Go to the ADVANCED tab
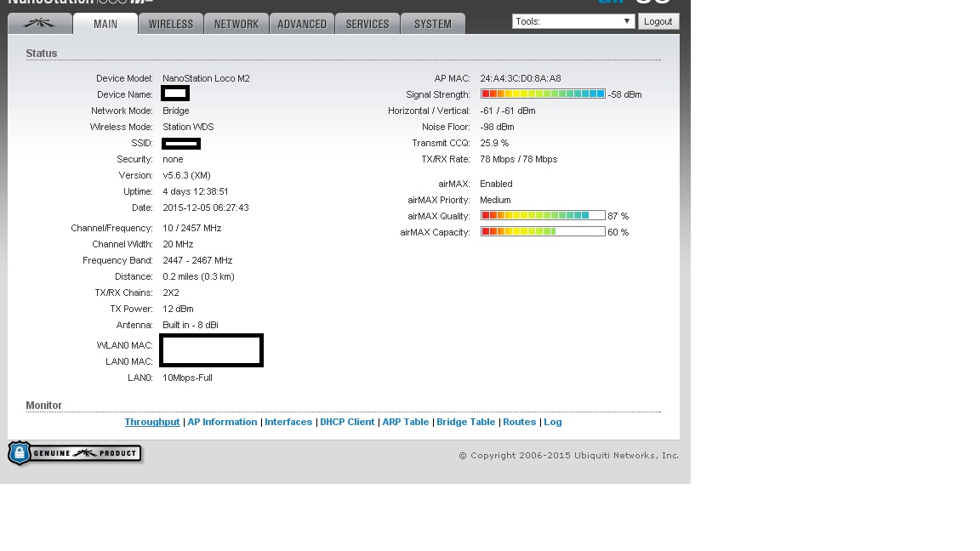This screenshot has width=980, height=551. (x=302, y=24)
